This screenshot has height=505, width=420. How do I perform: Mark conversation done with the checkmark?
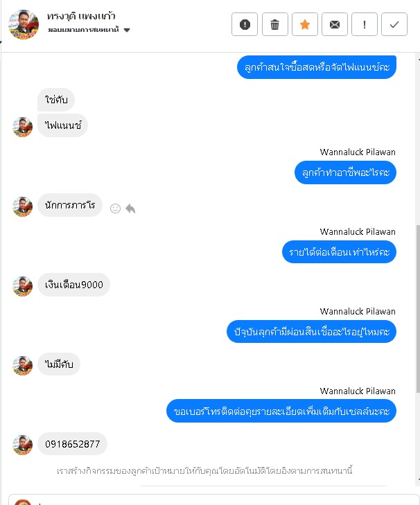pyautogui.click(x=394, y=24)
